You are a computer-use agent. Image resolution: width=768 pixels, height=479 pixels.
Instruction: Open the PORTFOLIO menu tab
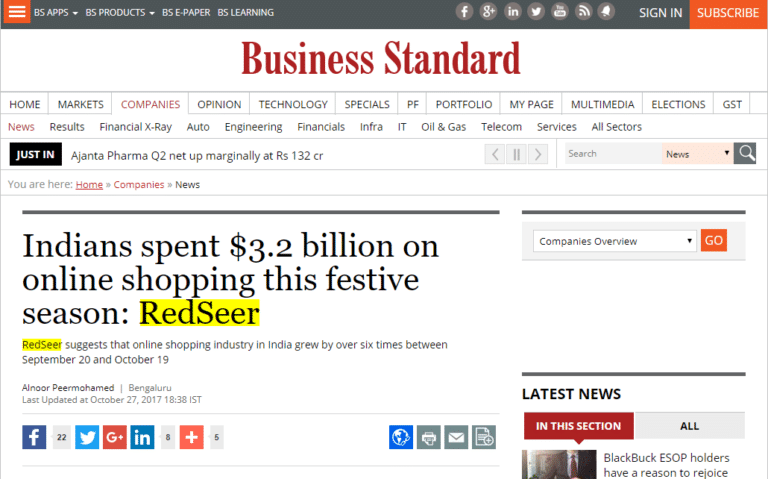click(x=463, y=104)
